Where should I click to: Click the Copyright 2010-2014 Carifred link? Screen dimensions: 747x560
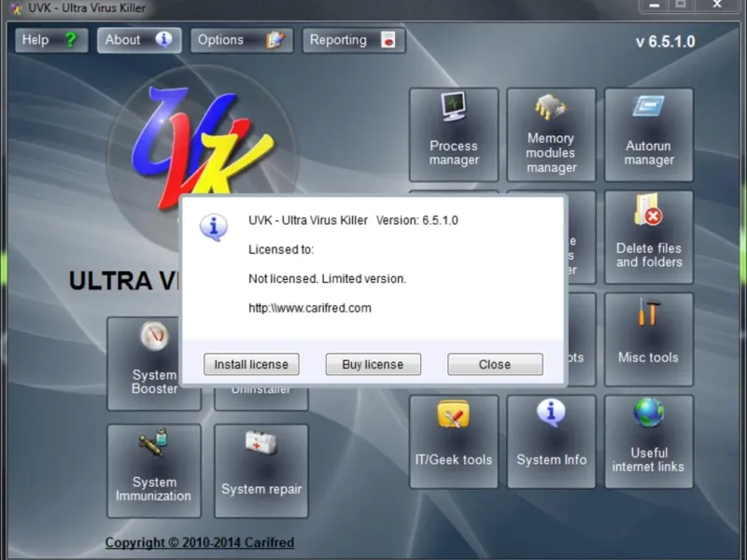tap(200, 542)
